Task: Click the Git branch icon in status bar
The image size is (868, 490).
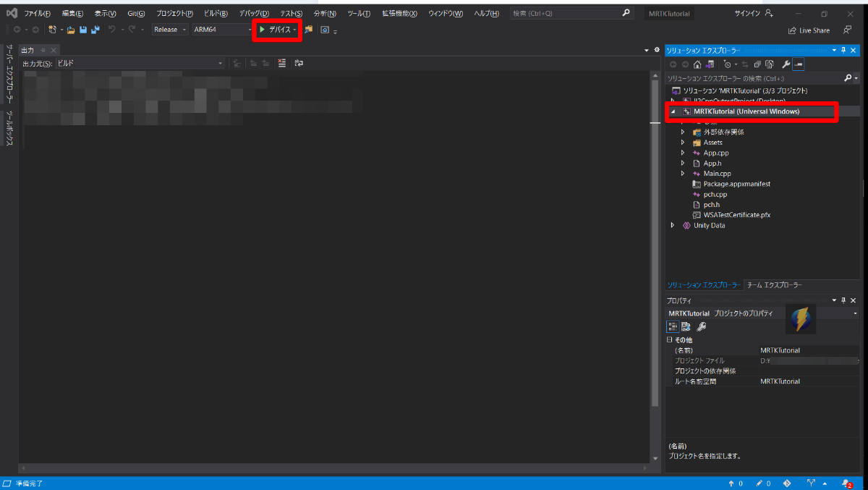Action: click(811, 483)
